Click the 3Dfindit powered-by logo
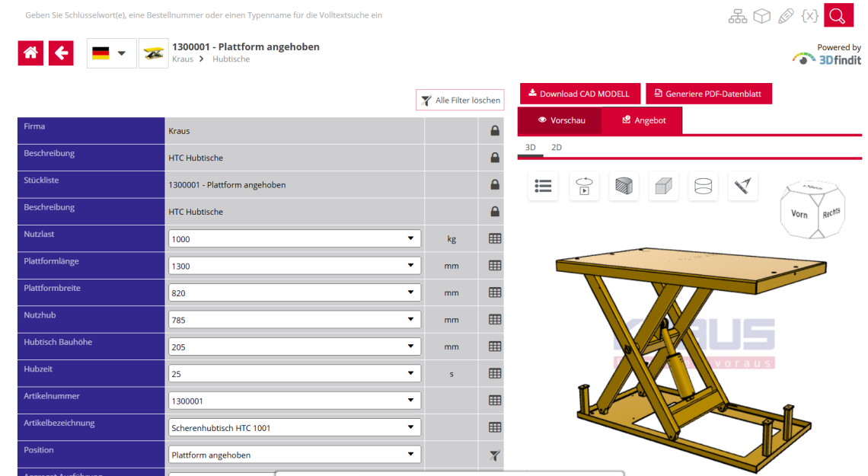 (827, 59)
